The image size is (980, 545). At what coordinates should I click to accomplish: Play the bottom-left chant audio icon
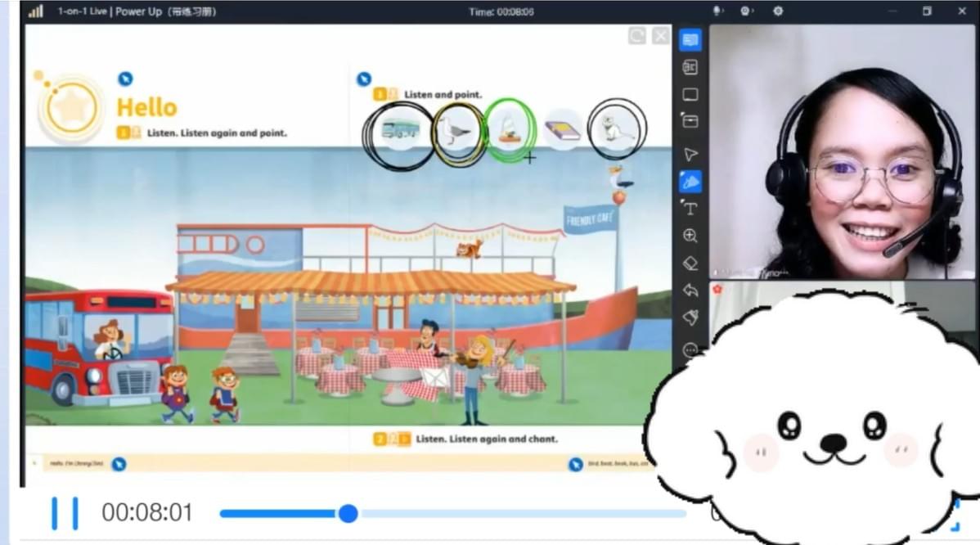pos(119,464)
